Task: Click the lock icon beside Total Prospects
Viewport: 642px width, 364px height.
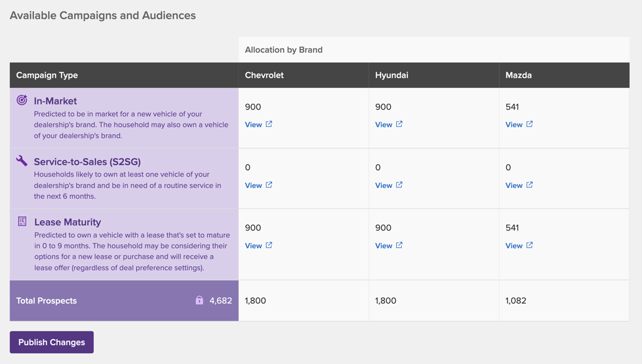Action: pos(199,300)
